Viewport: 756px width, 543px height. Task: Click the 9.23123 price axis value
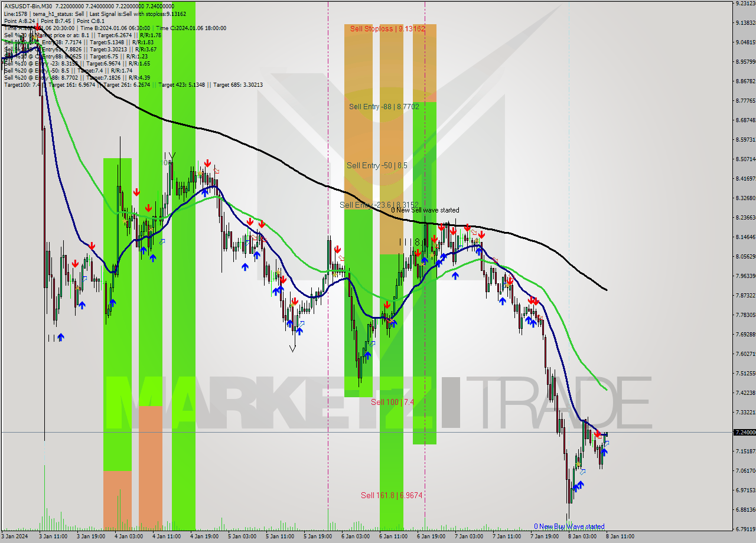click(x=745, y=4)
